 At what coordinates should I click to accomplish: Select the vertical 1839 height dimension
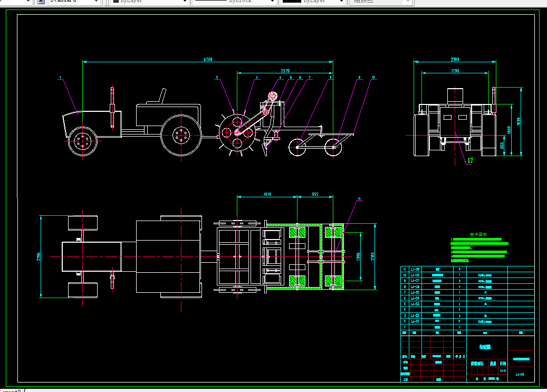(x=519, y=122)
